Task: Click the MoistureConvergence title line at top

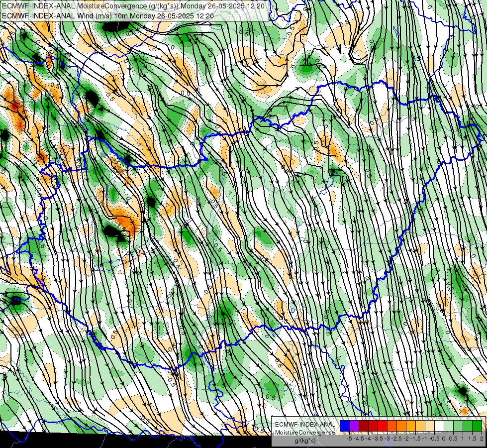Action: click(x=133, y=6)
